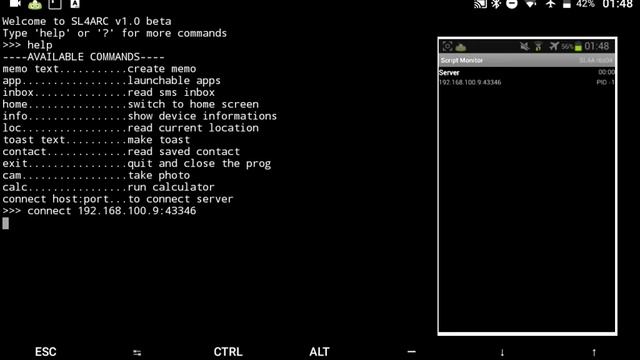The height and width of the screenshot is (360, 640).
Task: Tap the 'loc...read current location' line
Action: point(131,128)
